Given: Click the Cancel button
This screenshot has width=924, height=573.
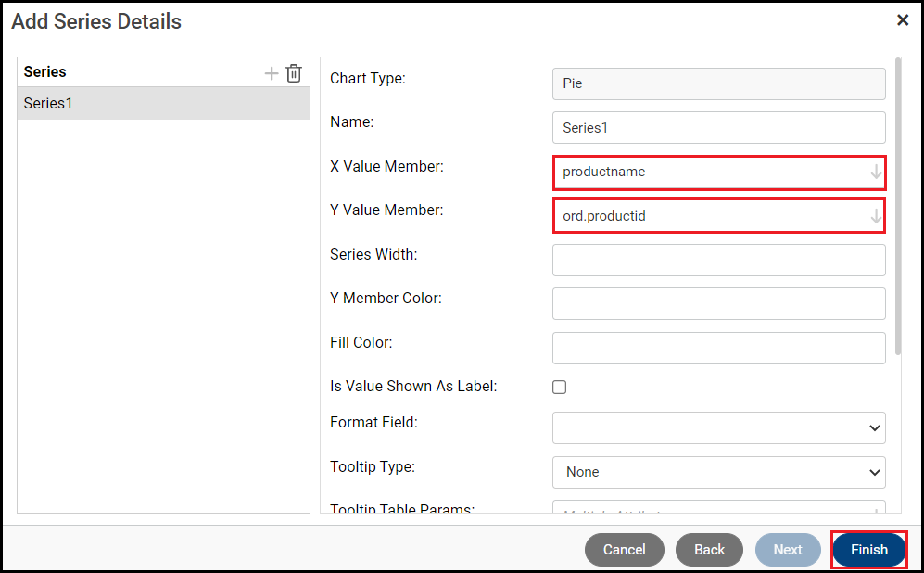Looking at the screenshot, I should [624, 550].
